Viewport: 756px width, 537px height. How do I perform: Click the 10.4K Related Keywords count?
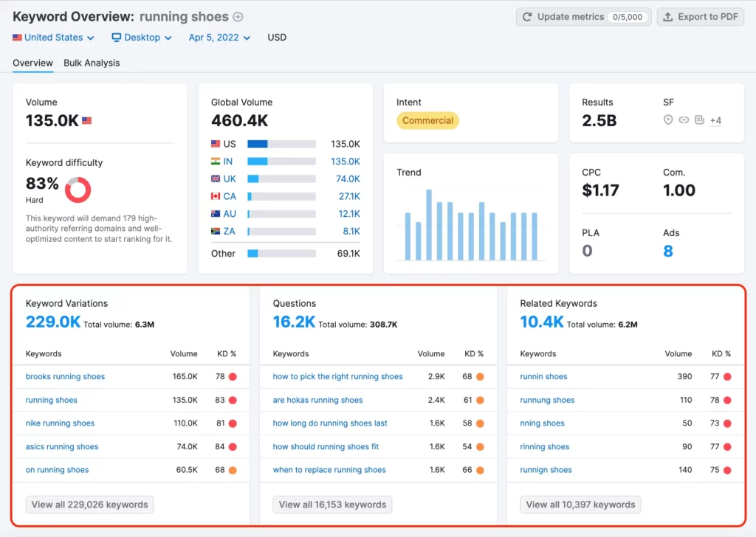point(542,322)
